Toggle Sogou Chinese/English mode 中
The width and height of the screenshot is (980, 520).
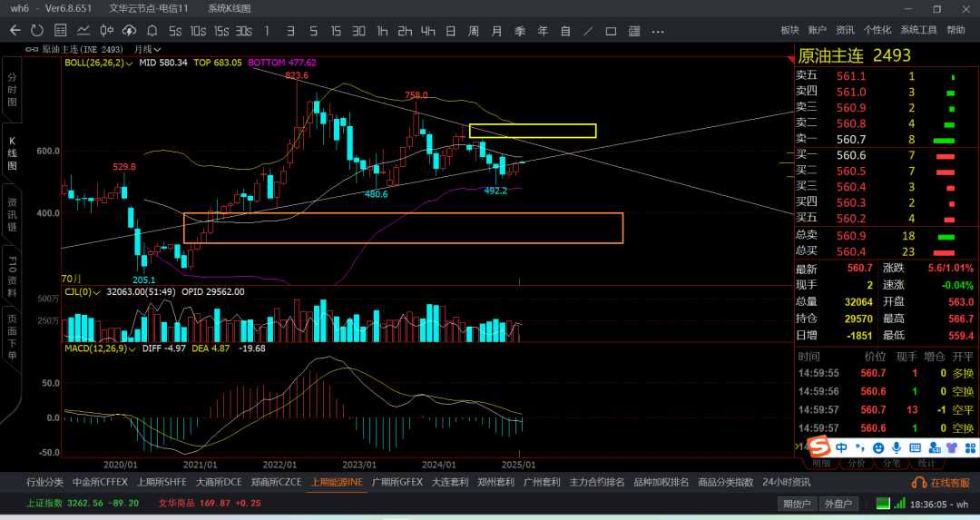841,447
